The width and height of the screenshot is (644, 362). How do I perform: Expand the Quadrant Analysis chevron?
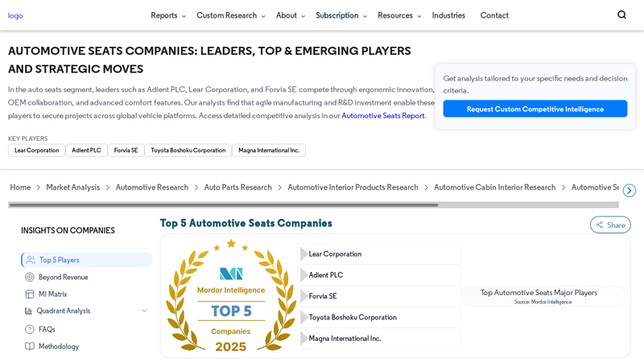coord(144,311)
